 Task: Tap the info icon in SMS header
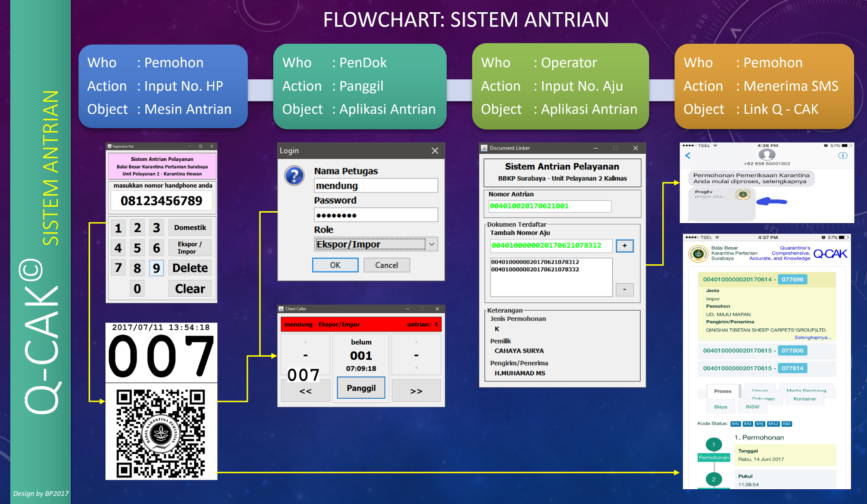[x=843, y=156]
